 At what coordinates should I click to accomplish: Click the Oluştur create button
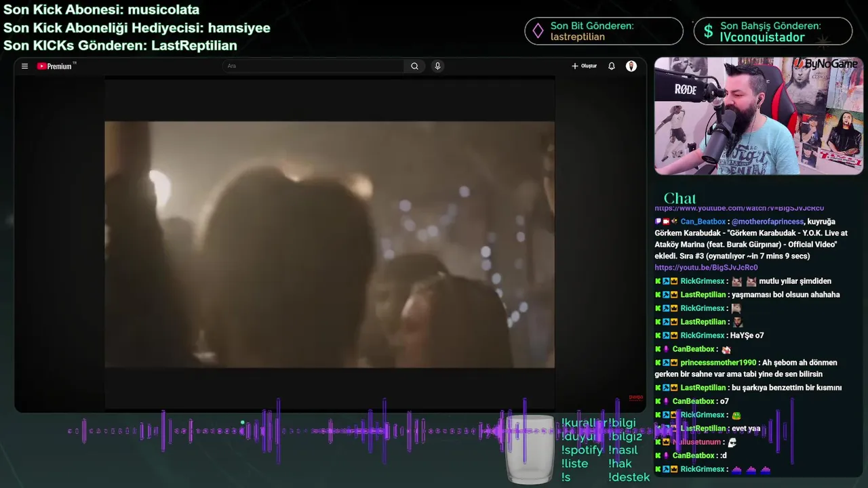[x=584, y=66]
